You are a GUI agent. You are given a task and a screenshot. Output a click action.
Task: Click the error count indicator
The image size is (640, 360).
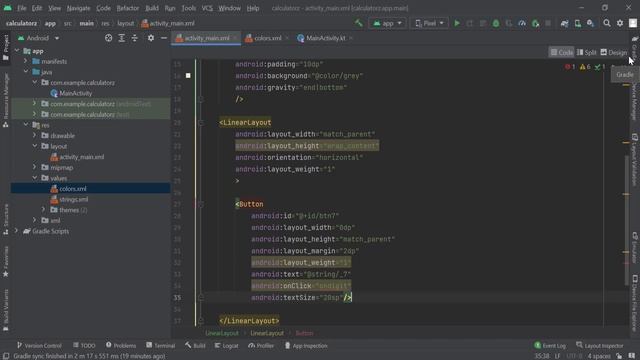pyautogui.click(x=570, y=67)
